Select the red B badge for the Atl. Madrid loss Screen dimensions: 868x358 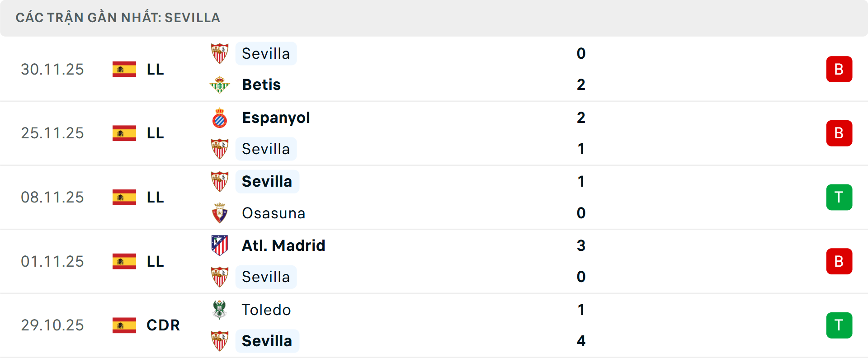[x=839, y=261]
